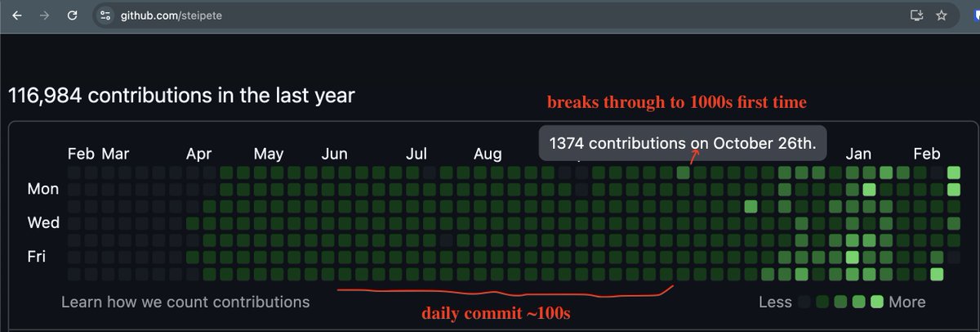
Task: Click the browser forward arrow
Action: (45, 16)
